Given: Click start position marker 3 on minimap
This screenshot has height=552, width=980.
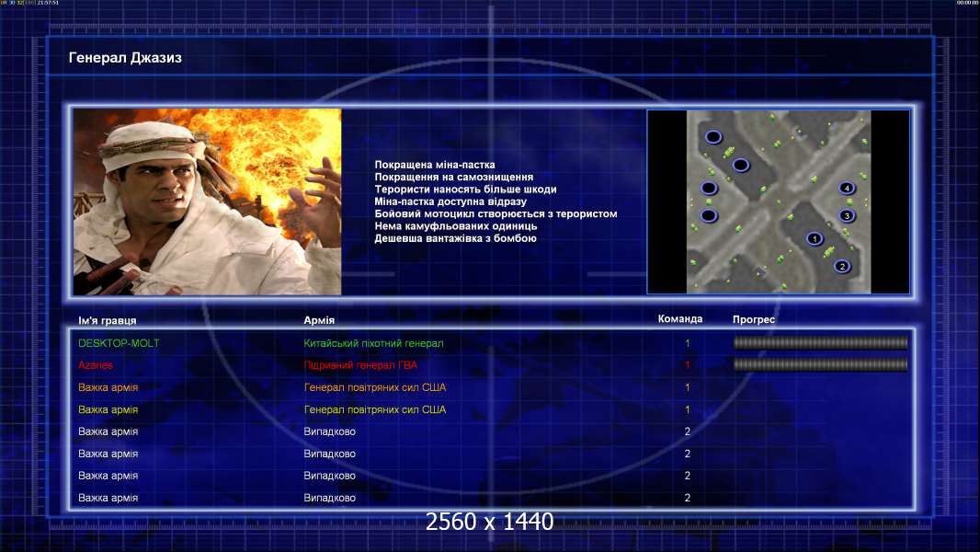Looking at the screenshot, I should (847, 216).
